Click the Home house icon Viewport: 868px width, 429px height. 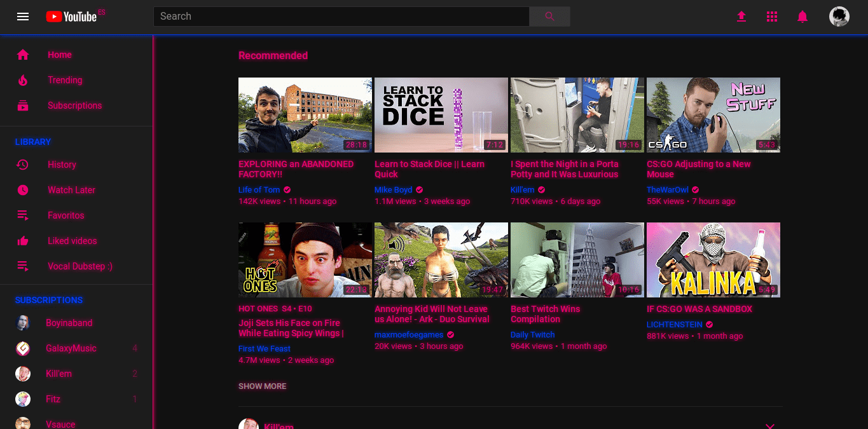tap(23, 55)
